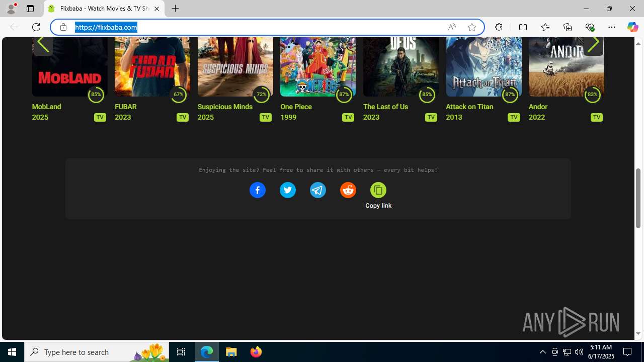Refresh the page
Image resolution: width=644 pixels, height=362 pixels.
click(x=36, y=27)
